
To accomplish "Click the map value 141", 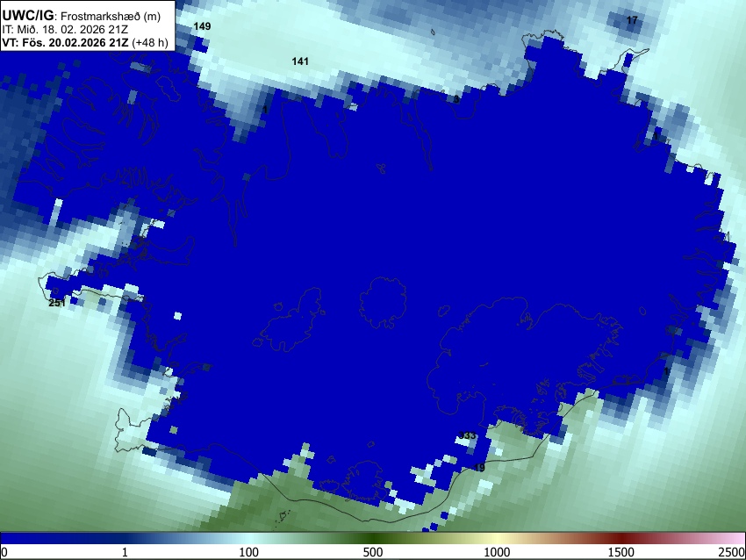I will pos(300,61).
